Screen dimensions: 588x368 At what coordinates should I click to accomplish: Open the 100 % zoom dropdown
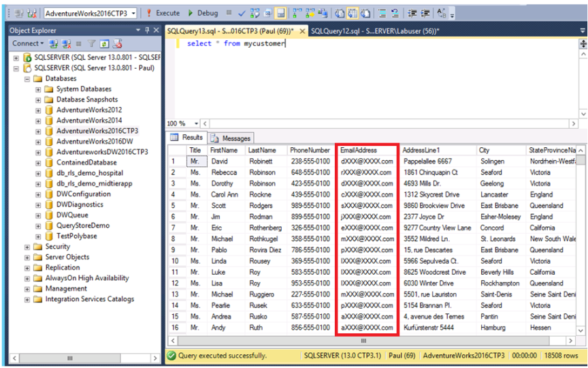tap(196, 123)
